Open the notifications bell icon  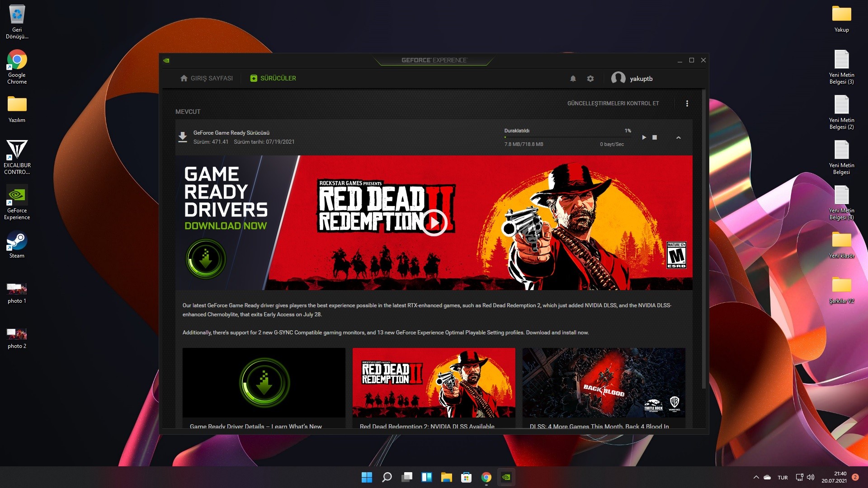pyautogui.click(x=573, y=79)
